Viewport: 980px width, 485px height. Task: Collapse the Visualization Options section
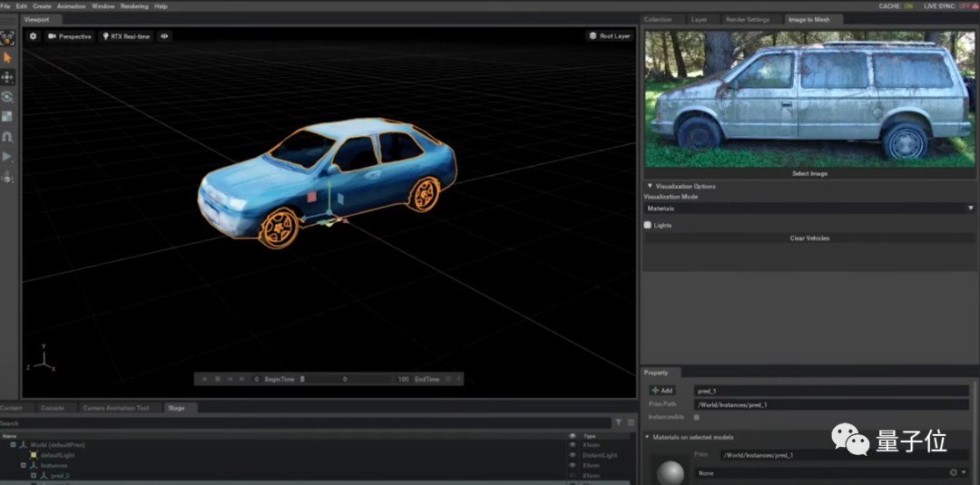click(x=650, y=186)
